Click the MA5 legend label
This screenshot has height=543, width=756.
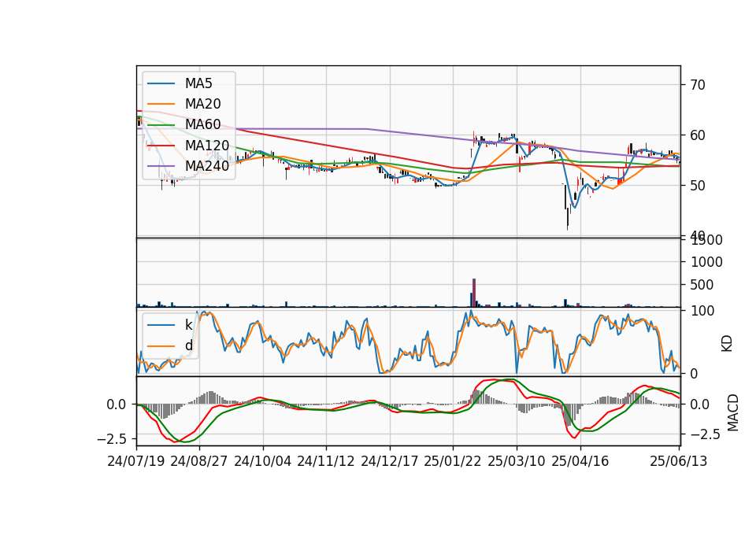click(x=198, y=83)
